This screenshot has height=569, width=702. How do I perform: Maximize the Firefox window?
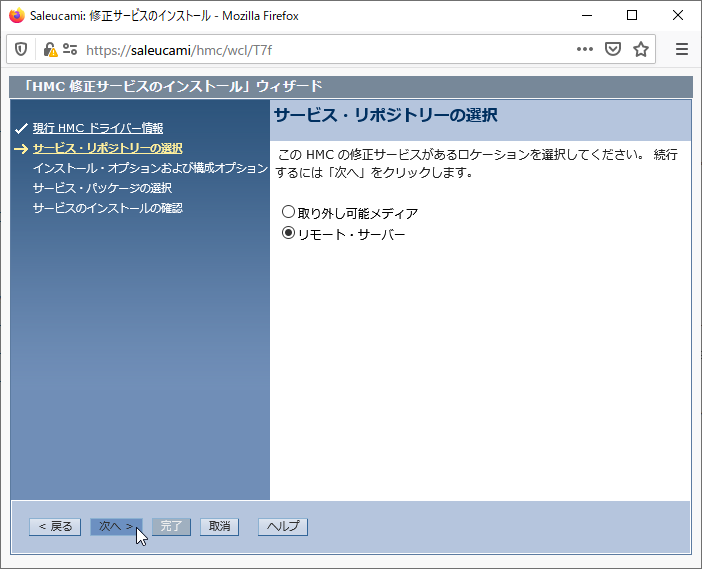click(632, 16)
